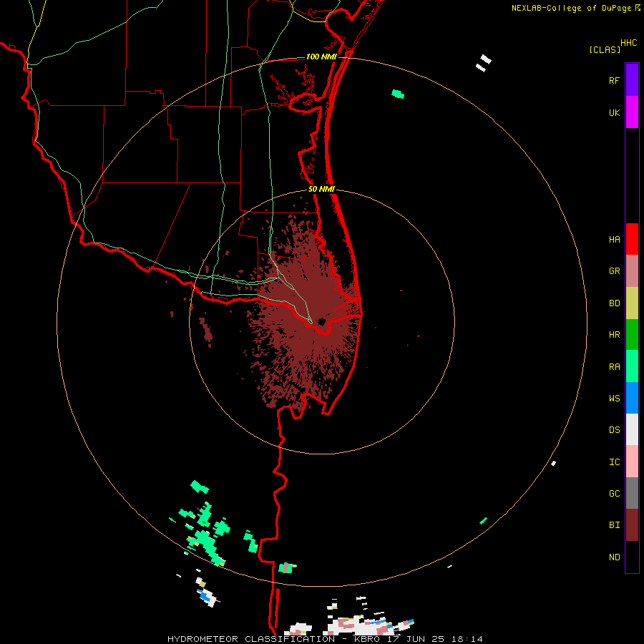Click the HHC product code label
The image size is (644, 644).
click(x=628, y=43)
